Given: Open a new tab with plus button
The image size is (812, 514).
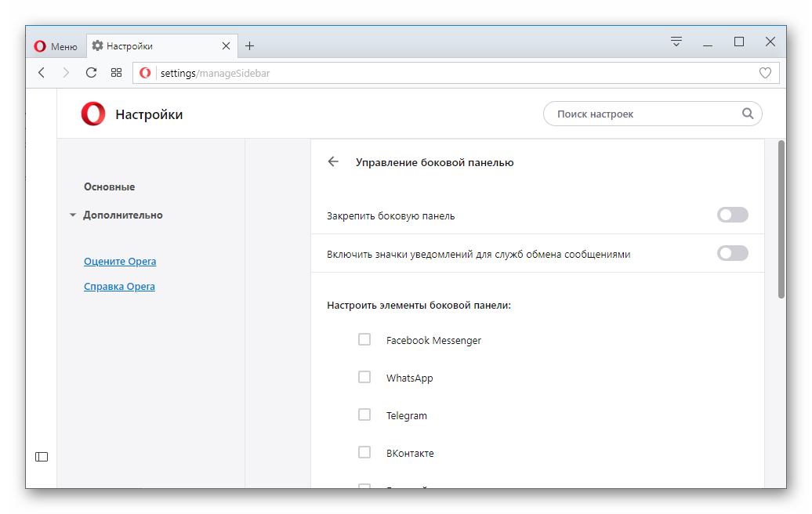Looking at the screenshot, I should (x=249, y=46).
